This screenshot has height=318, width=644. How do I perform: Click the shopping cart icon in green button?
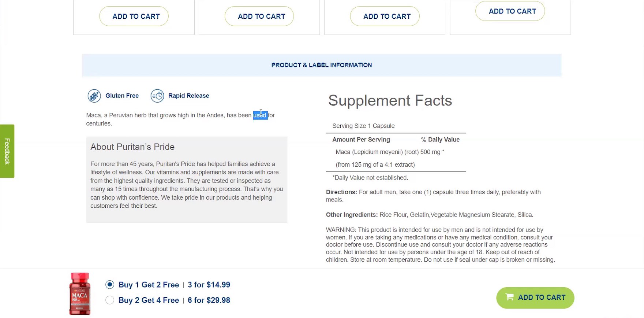click(x=509, y=297)
